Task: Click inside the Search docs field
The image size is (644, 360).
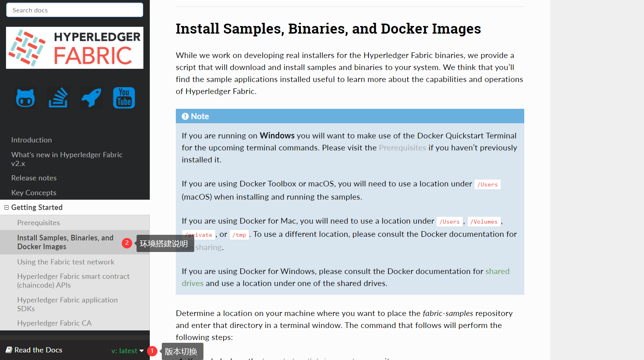Action: (x=74, y=10)
